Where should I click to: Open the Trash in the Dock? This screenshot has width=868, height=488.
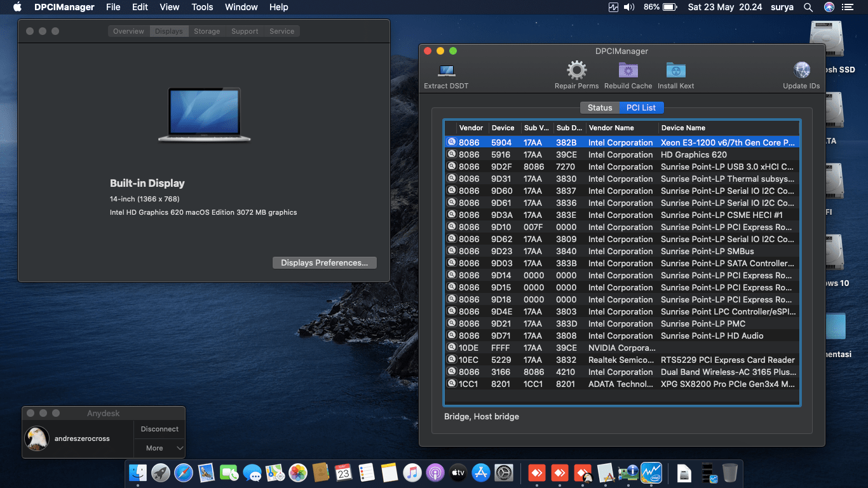coord(730,473)
